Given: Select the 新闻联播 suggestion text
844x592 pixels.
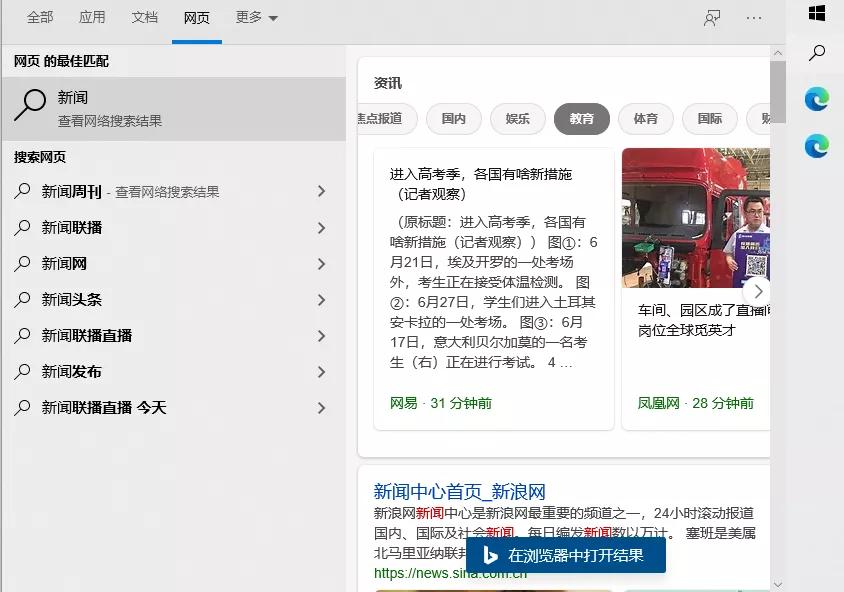Looking at the screenshot, I should [x=72, y=228].
